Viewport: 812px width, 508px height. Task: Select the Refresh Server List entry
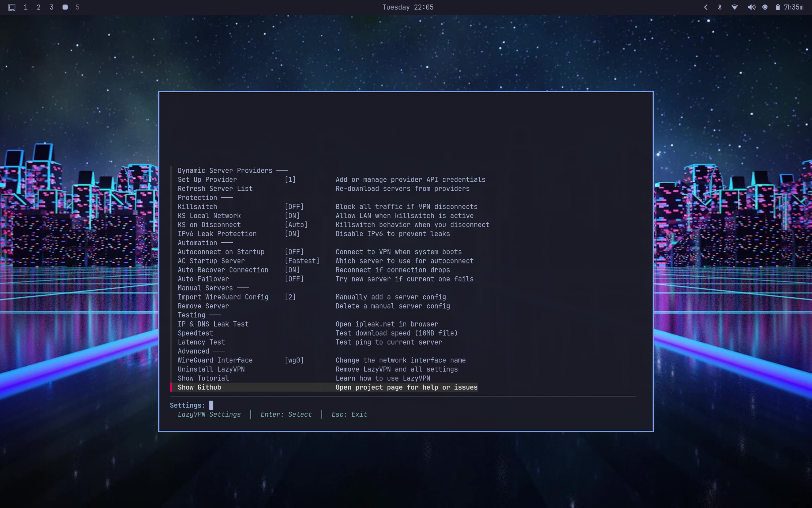tap(215, 189)
